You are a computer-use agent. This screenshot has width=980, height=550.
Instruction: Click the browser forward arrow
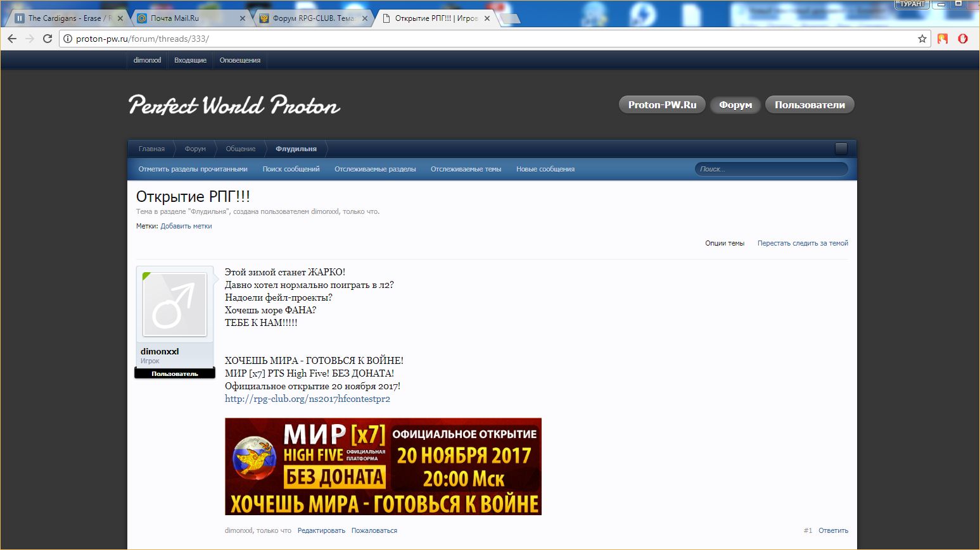pyautogui.click(x=30, y=39)
